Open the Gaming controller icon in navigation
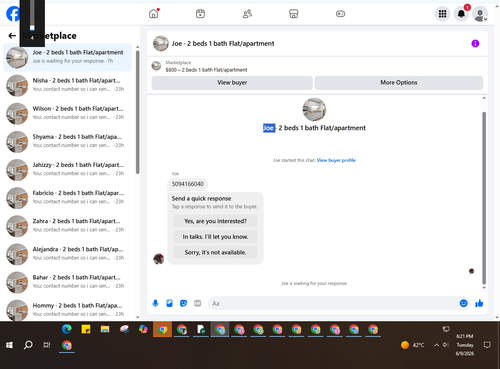Image resolution: width=500 pixels, height=369 pixels. [x=340, y=14]
